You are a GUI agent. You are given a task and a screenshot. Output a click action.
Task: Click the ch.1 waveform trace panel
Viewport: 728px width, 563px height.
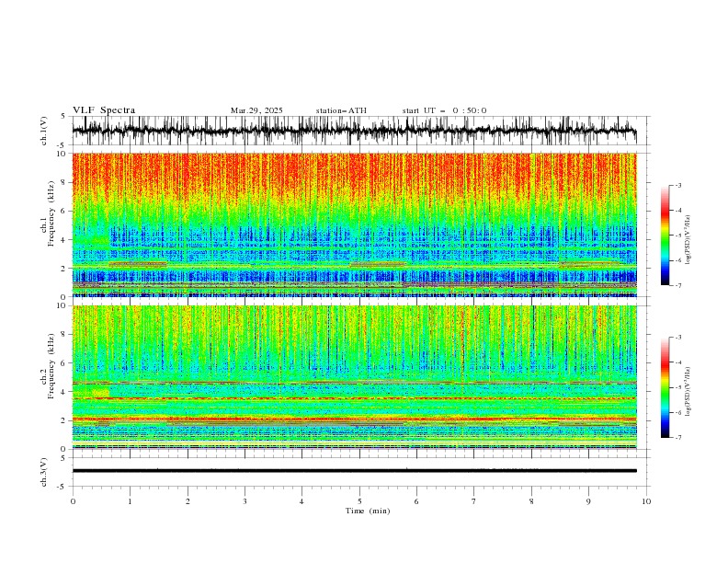tap(359, 131)
